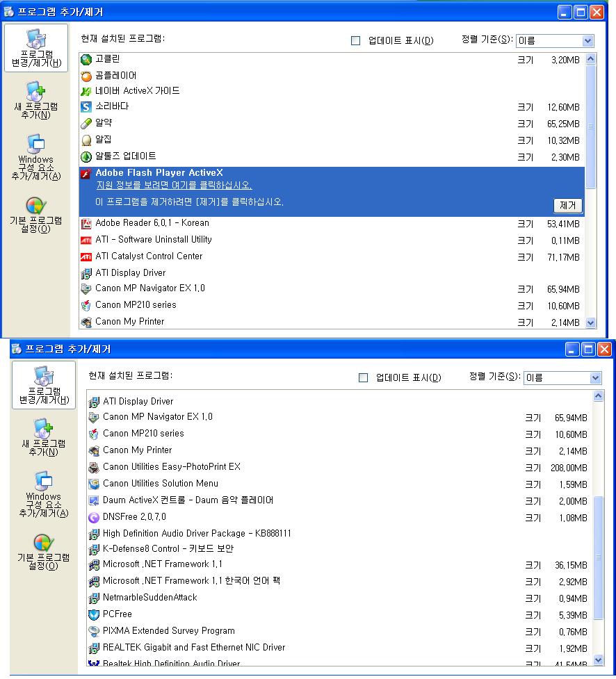Click scroll-down arrow of the top window list
Screen dimensions: 616x679
coord(590,322)
